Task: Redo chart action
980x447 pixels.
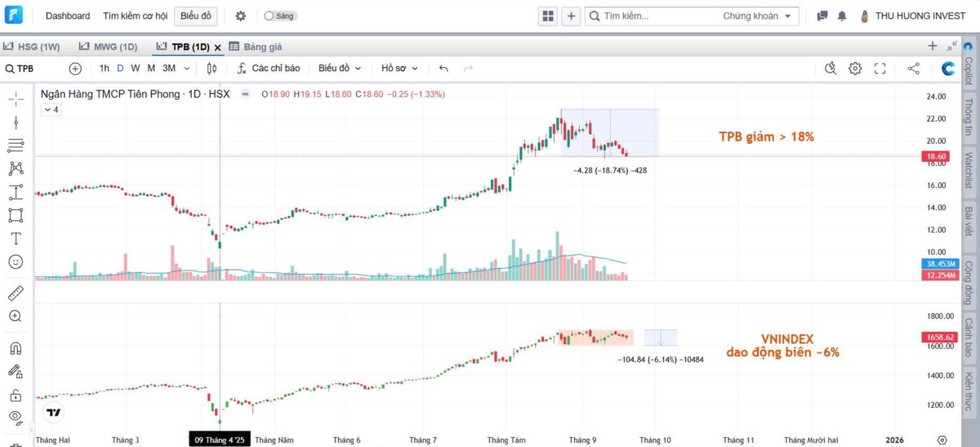Action: 468,69
